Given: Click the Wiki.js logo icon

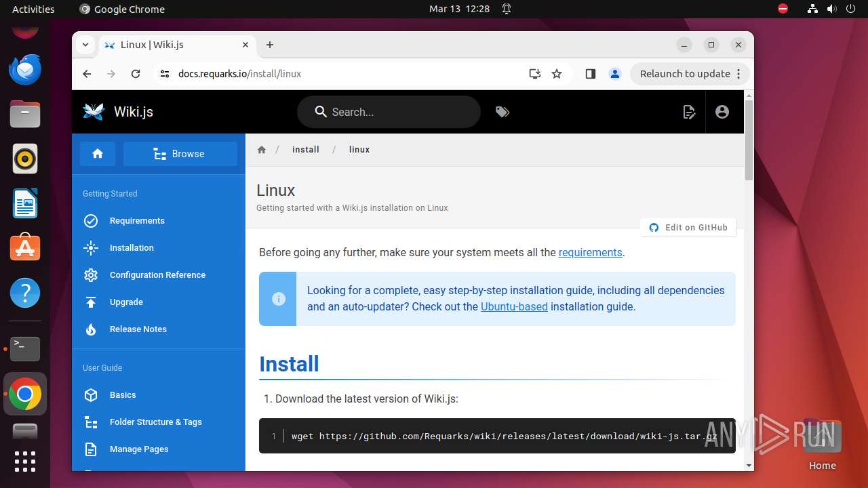Looking at the screenshot, I should pos(94,111).
